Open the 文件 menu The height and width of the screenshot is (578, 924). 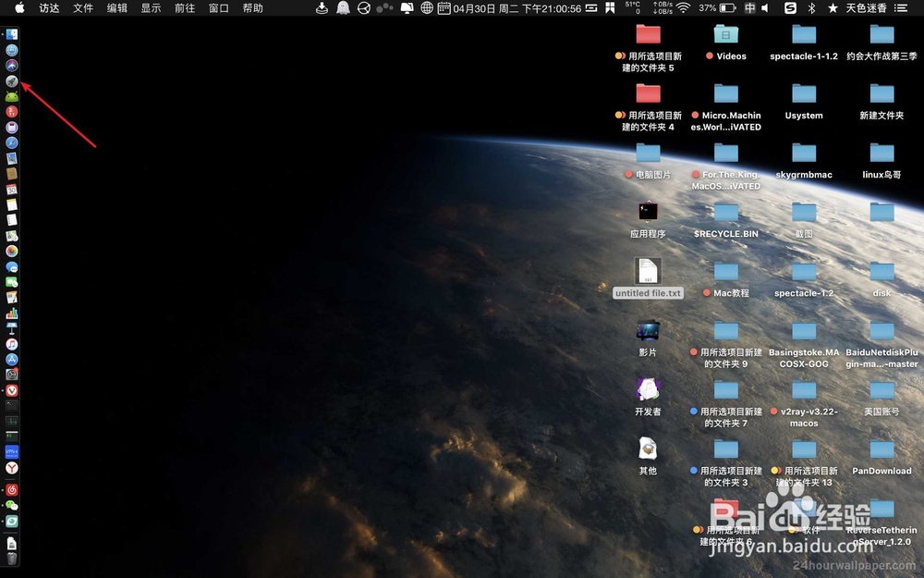[83, 7]
